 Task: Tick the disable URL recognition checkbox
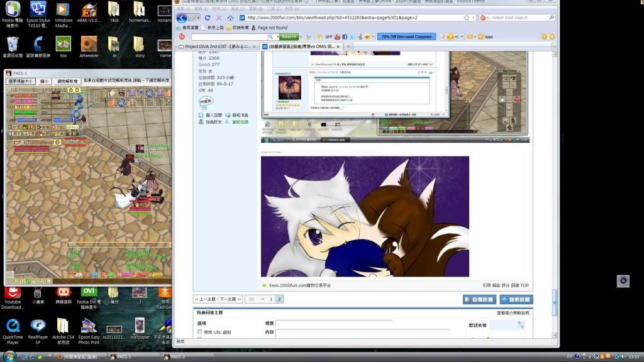[x=200, y=332]
